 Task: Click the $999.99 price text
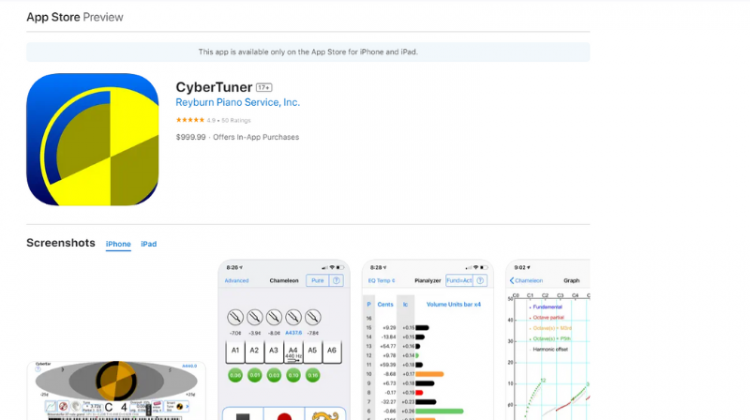(191, 137)
